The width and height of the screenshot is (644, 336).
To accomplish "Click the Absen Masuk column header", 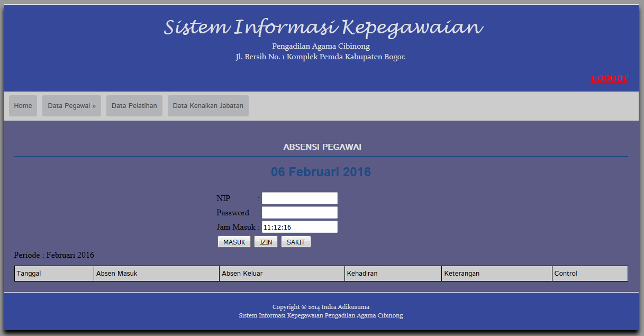I will [x=156, y=273].
